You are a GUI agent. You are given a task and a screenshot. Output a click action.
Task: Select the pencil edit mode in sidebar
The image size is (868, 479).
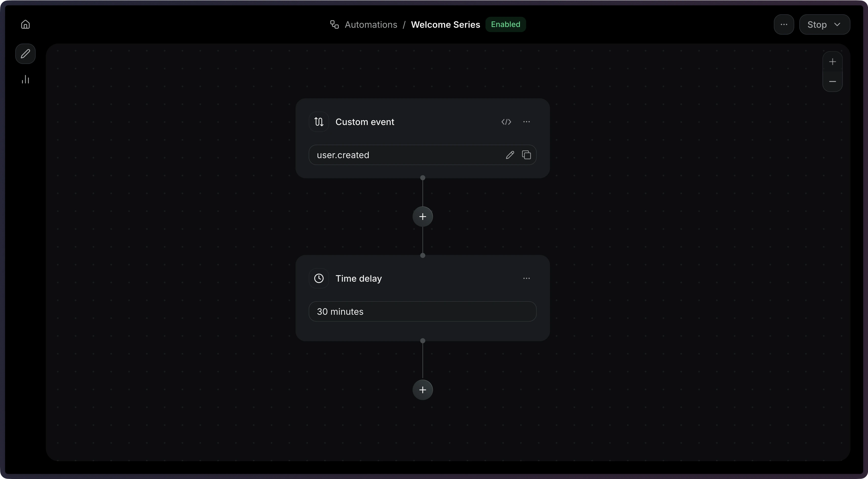(25, 54)
